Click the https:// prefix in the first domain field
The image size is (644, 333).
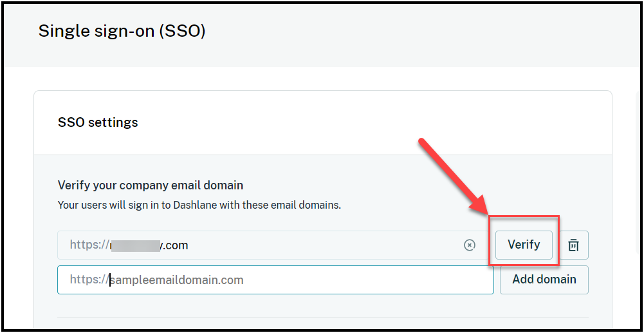click(x=89, y=245)
